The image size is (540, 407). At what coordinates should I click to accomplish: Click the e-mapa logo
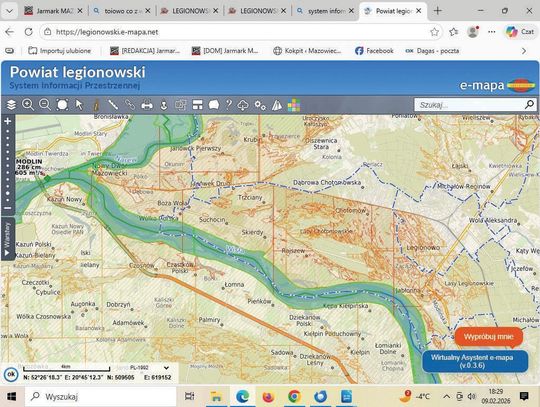497,85
